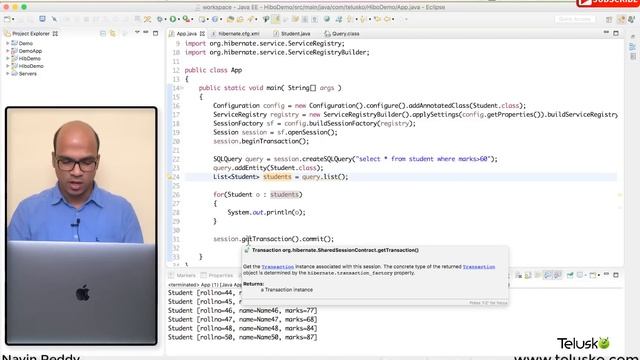Close the App.java editor tab
The image size is (640, 360).
202,33
